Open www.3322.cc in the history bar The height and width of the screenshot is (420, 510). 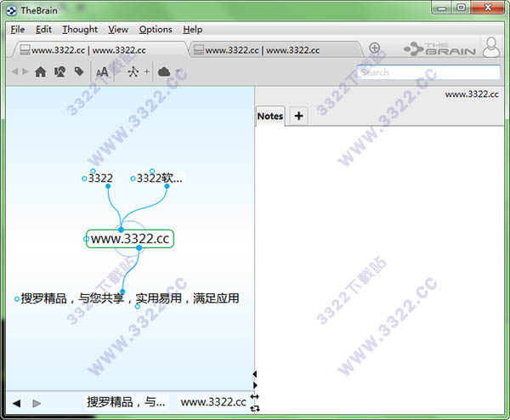213,402
